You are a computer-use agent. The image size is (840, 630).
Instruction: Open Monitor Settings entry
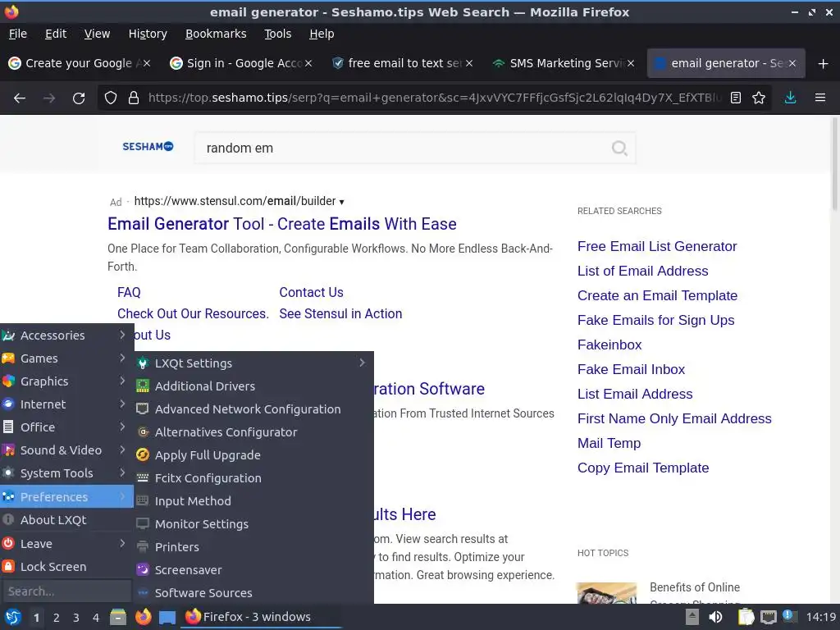253,524
